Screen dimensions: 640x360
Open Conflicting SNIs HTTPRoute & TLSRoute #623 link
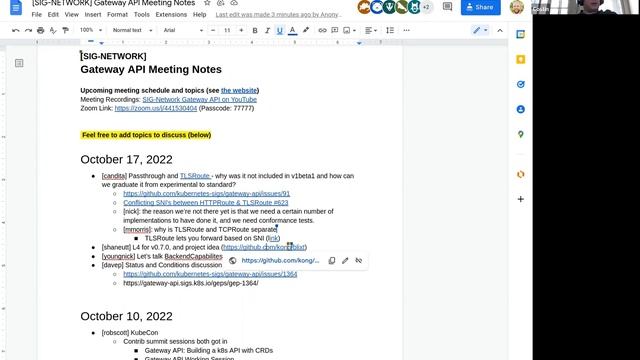tap(206, 202)
